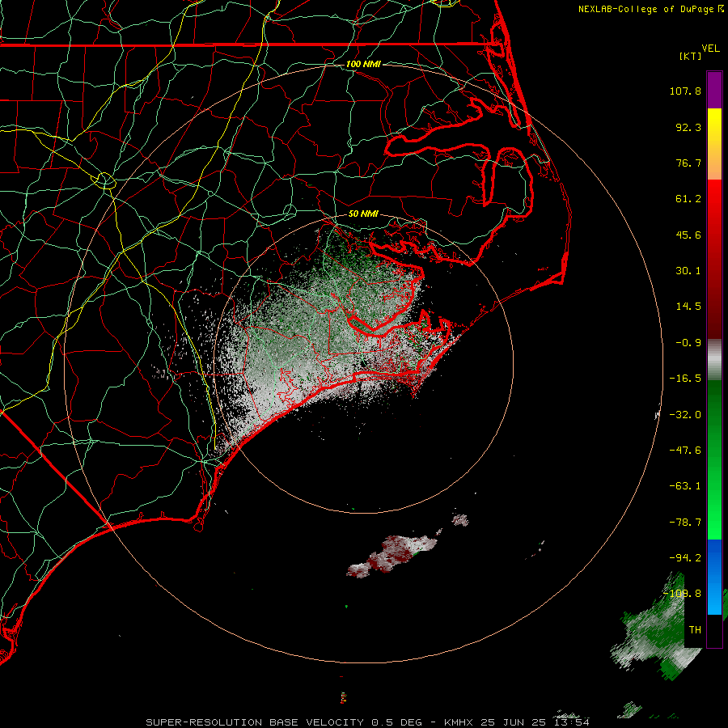Click the 100 NMI range ring label
This screenshot has height=728, width=728.
pos(363,64)
